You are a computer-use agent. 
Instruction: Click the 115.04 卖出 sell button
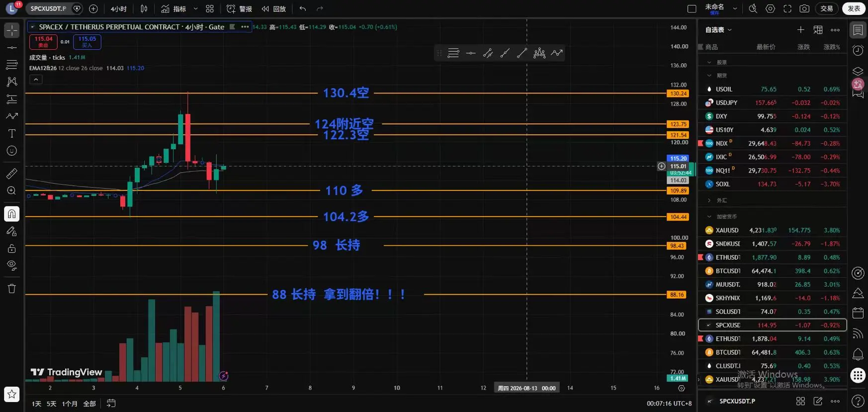click(x=43, y=42)
